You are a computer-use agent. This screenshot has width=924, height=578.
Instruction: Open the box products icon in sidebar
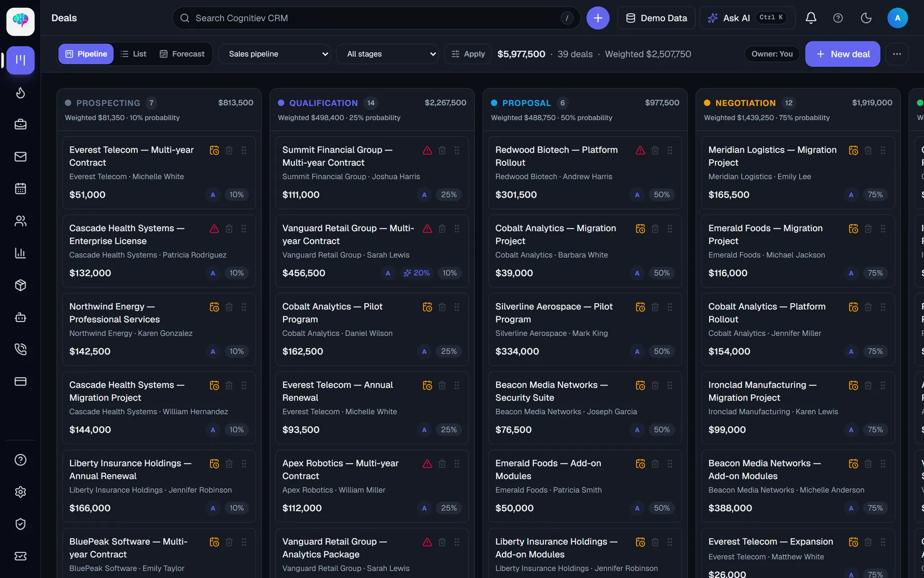(x=21, y=285)
